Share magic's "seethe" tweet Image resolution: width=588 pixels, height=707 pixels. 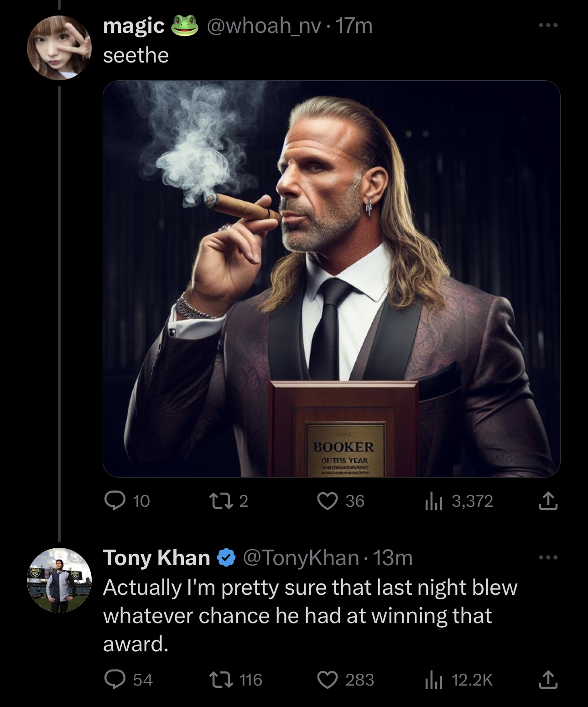point(547,501)
